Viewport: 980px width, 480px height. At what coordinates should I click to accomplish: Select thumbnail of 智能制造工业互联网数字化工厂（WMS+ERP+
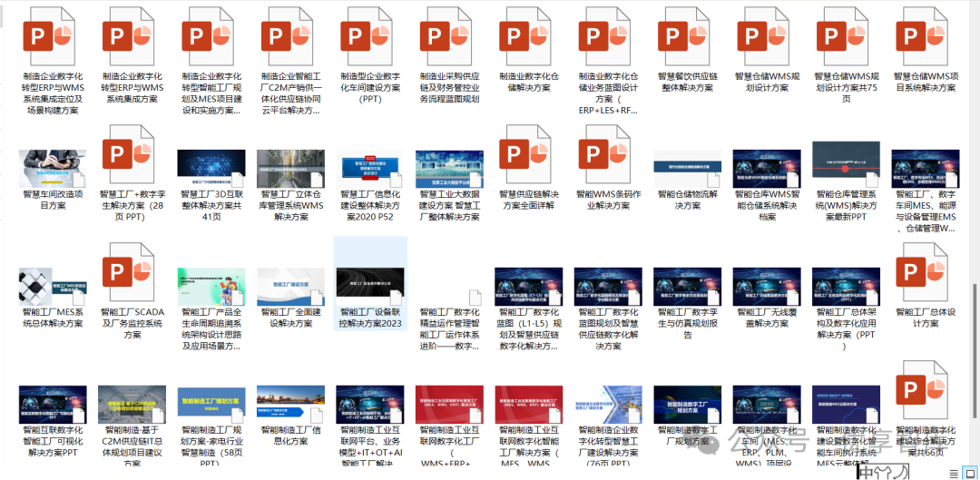(x=449, y=405)
